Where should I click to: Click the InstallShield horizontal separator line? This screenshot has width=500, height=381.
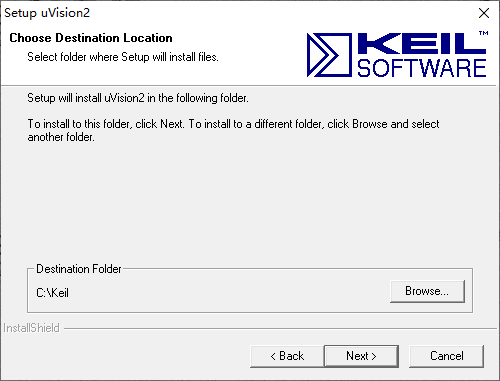[280, 329]
